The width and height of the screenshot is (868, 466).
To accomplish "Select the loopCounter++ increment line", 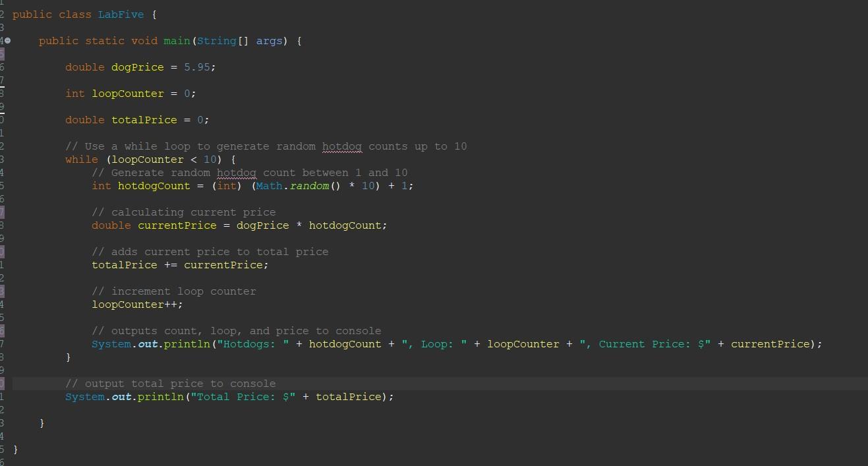I will pyautogui.click(x=136, y=304).
